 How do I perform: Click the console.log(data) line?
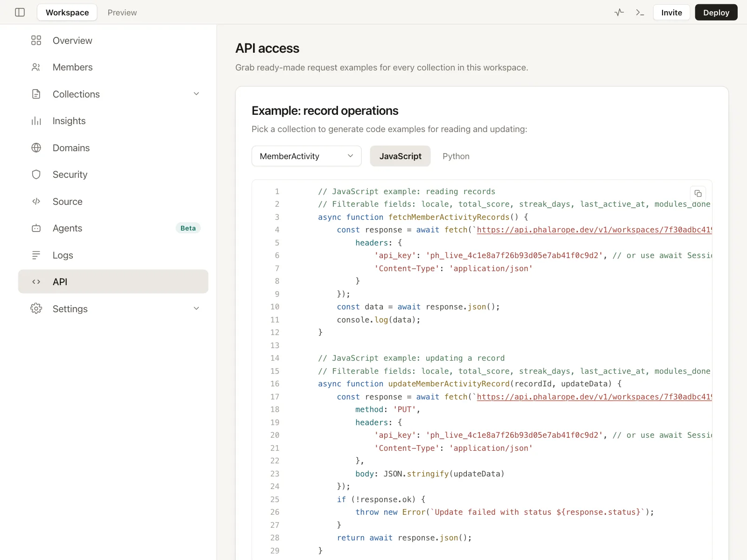tap(379, 320)
